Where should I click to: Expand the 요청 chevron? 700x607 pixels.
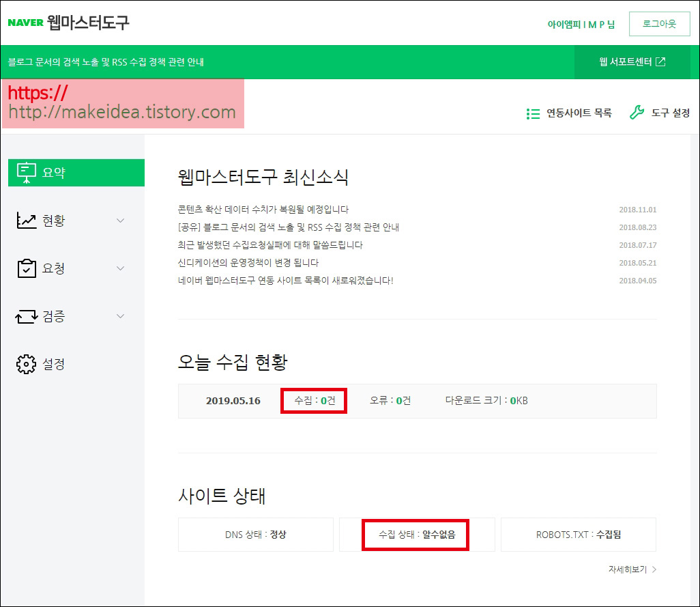120,268
